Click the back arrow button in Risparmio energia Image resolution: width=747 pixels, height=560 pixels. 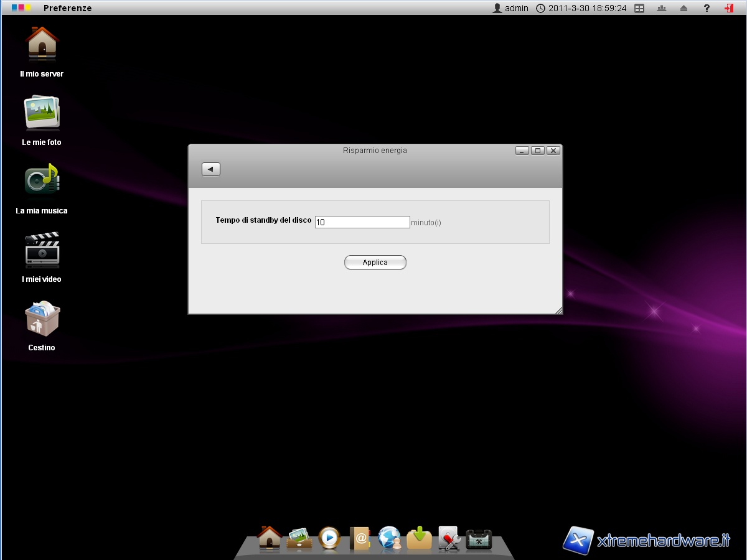click(211, 169)
